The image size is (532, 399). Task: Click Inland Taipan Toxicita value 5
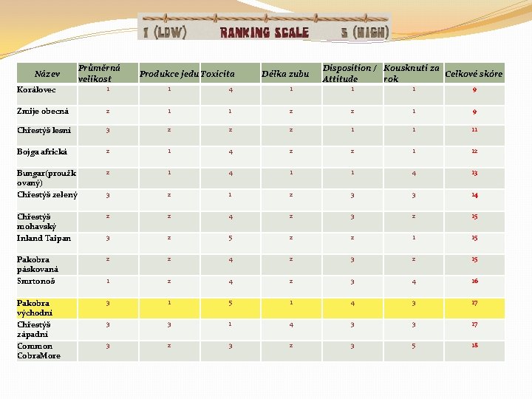point(231,238)
